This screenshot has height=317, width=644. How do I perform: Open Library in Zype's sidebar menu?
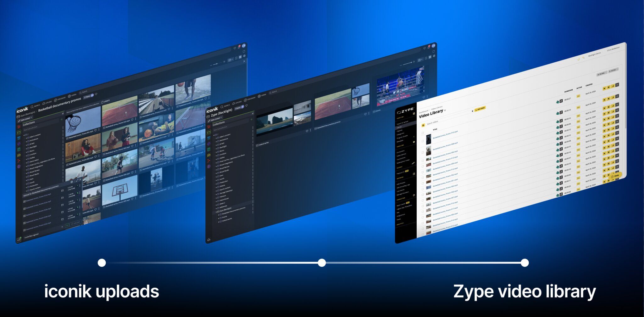(x=400, y=127)
